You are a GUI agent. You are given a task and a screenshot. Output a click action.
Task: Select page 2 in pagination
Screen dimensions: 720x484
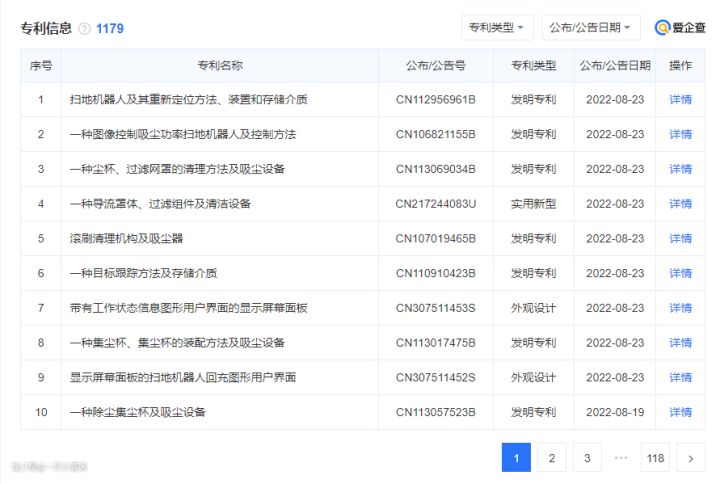(x=551, y=458)
